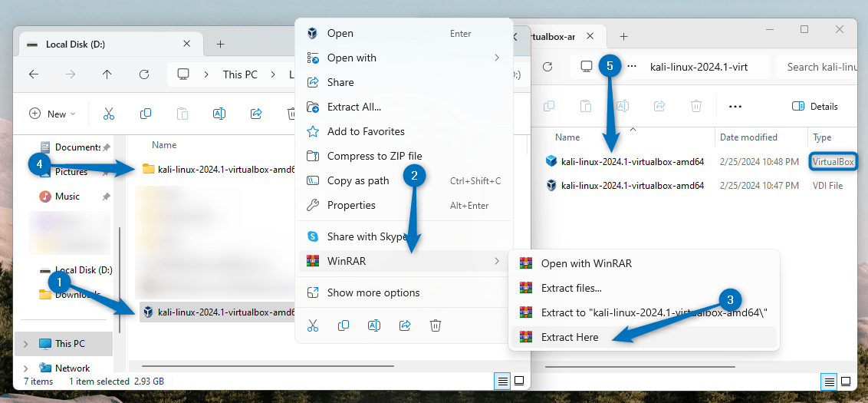Image resolution: width=868 pixels, height=403 pixels.
Task: Expand the This PC tree node
Action: click(x=25, y=344)
